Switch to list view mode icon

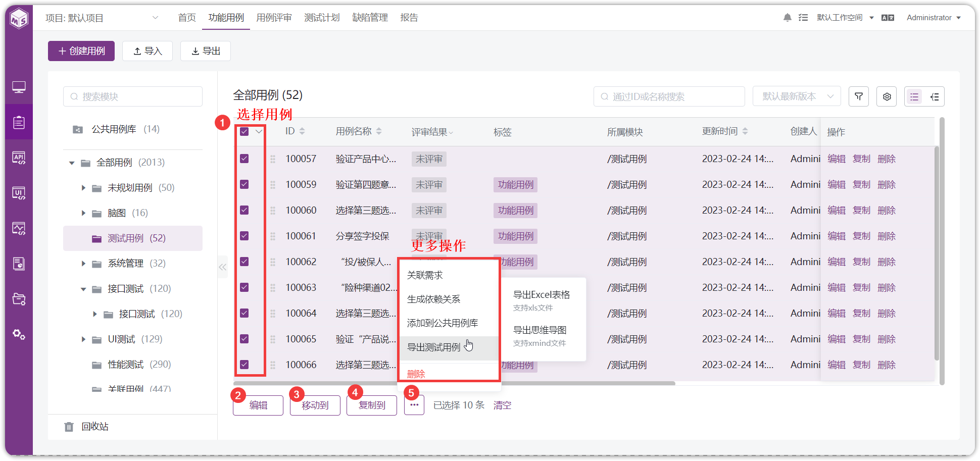coord(914,96)
